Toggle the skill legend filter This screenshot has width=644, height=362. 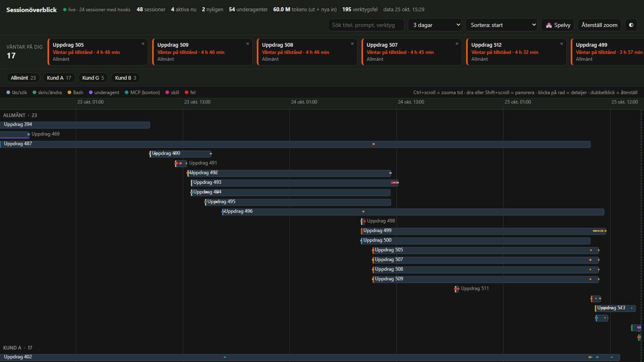point(172,93)
